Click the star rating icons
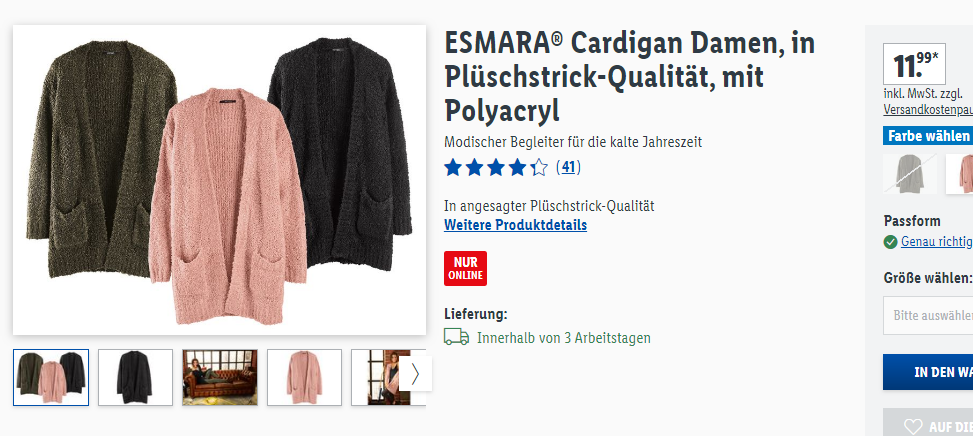This screenshot has height=436, width=973. point(496,167)
